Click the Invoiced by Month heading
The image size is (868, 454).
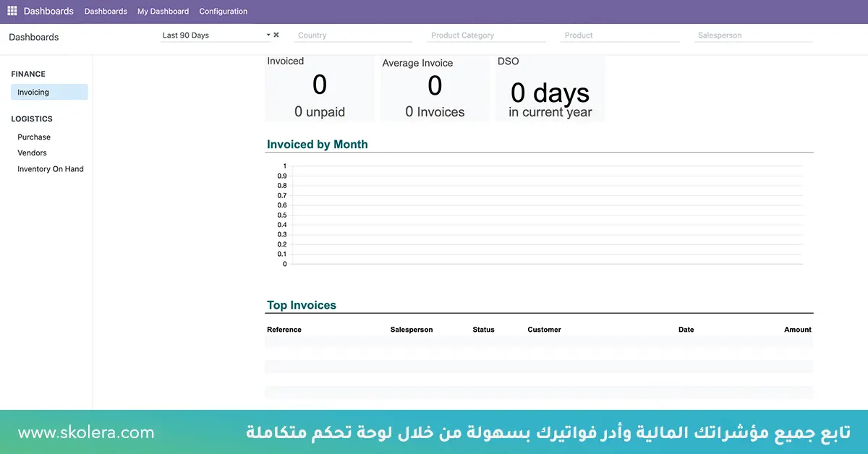tap(318, 145)
